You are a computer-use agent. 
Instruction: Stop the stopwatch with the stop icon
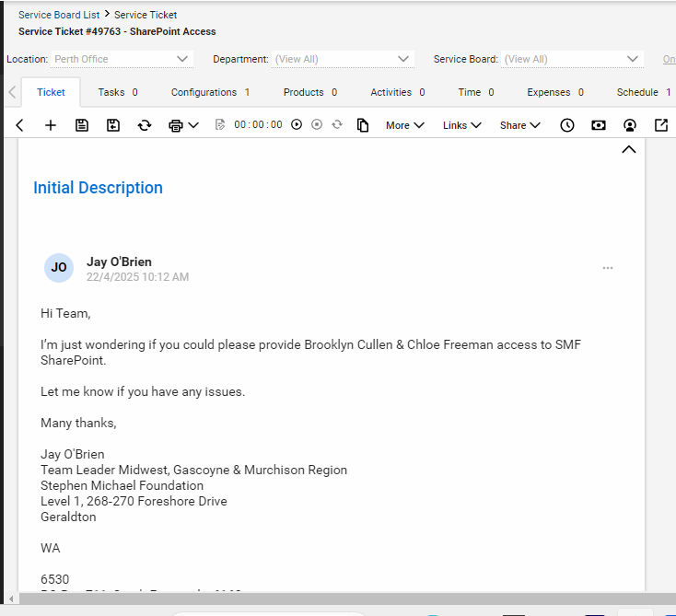pyautogui.click(x=317, y=124)
